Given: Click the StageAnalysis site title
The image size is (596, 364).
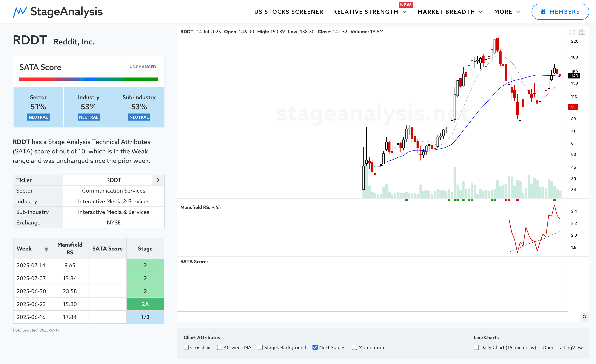Looking at the screenshot, I should (x=67, y=11).
